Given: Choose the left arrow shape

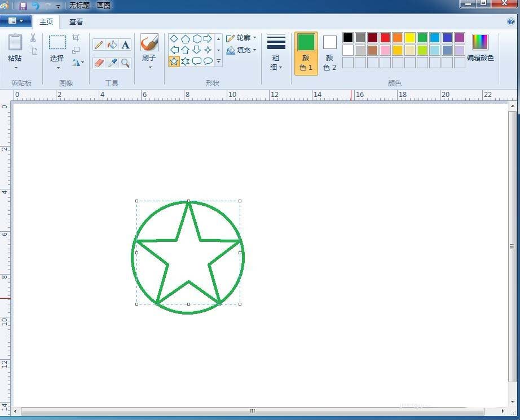Looking at the screenshot, I should 174,50.
